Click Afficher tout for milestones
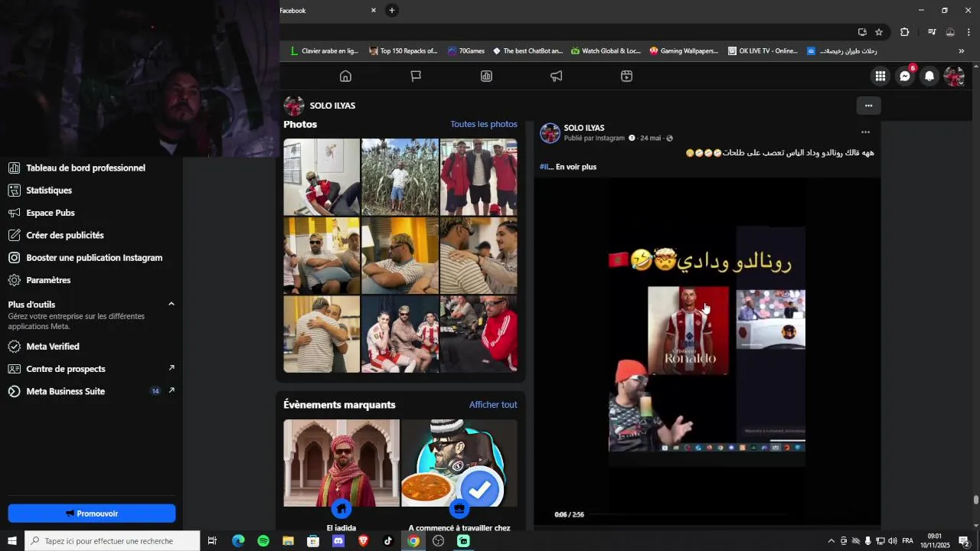The height and width of the screenshot is (551, 980). click(x=493, y=405)
